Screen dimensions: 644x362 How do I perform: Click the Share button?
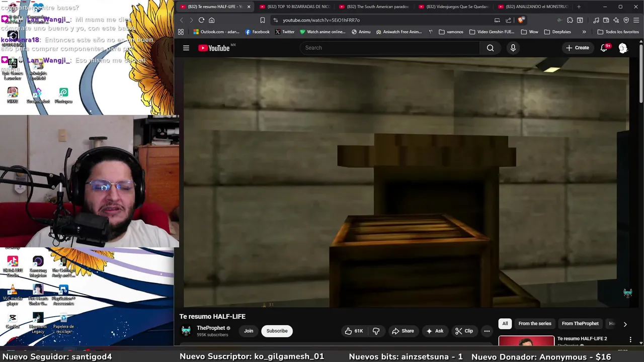(403, 331)
